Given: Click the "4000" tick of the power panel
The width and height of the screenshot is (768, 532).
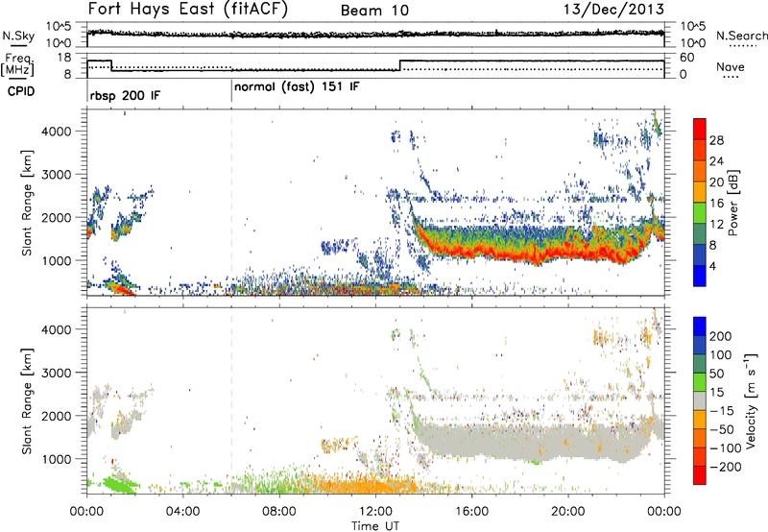Looking at the screenshot, I should point(56,132).
